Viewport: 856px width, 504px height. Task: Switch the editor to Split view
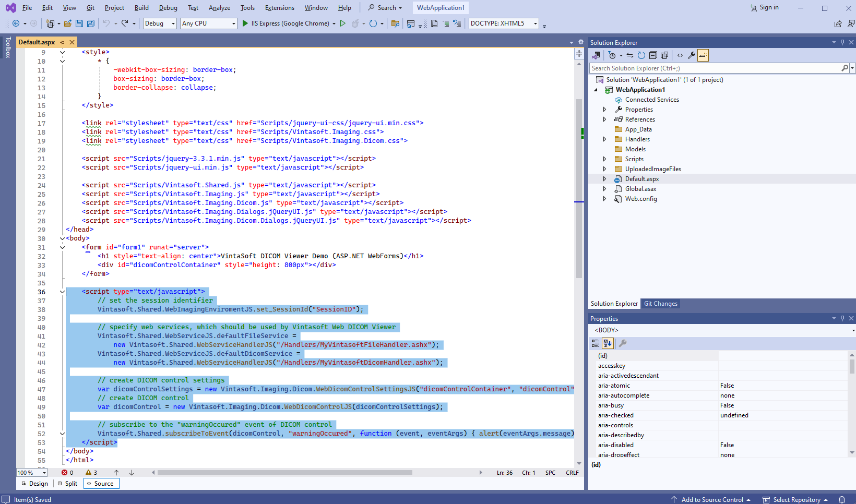point(68,484)
